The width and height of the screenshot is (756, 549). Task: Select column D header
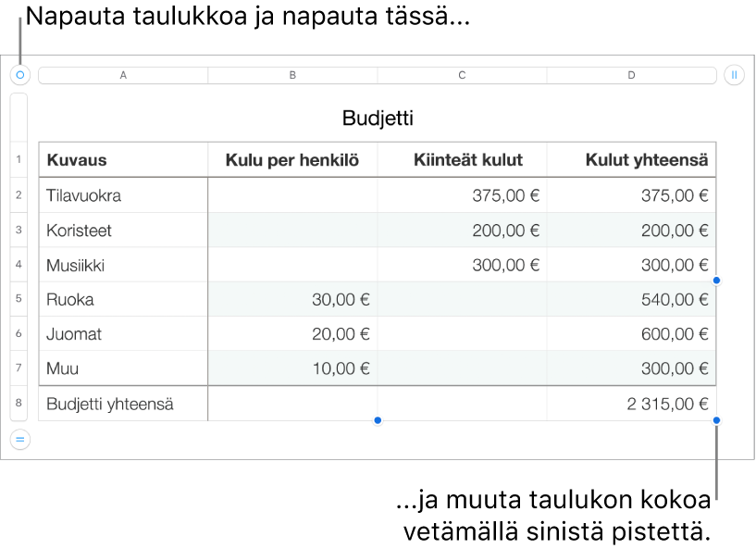tap(632, 75)
